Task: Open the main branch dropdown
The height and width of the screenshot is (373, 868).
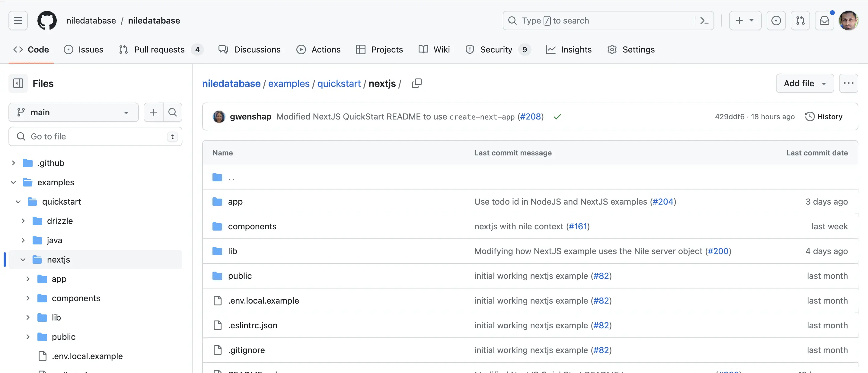Action: click(x=73, y=112)
